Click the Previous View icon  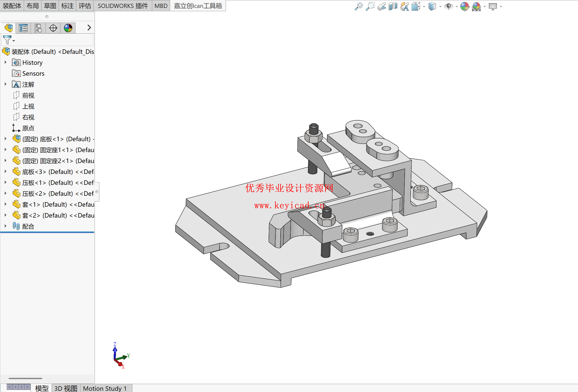pyautogui.click(x=382, y=6)
